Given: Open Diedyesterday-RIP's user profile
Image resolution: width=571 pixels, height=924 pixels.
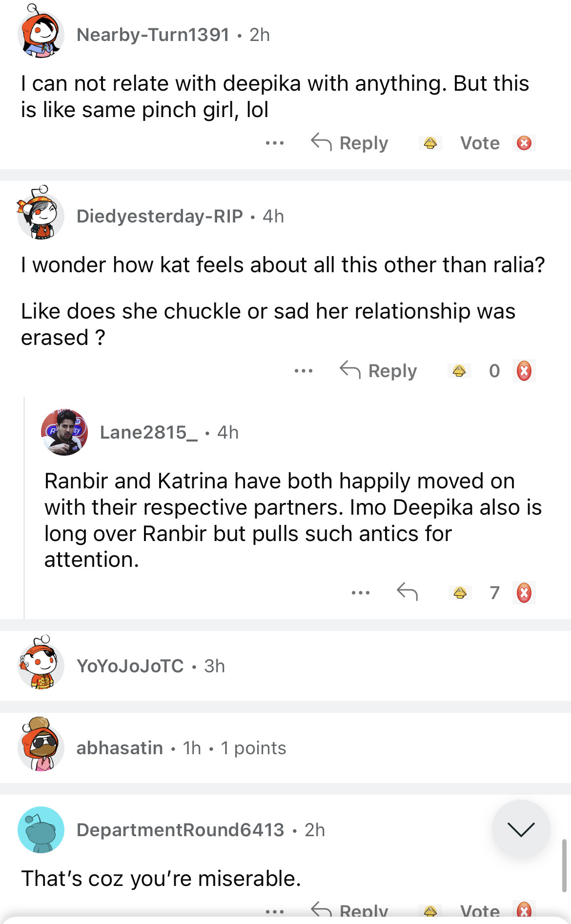Looking at the screenshot, I should (160, 216).
